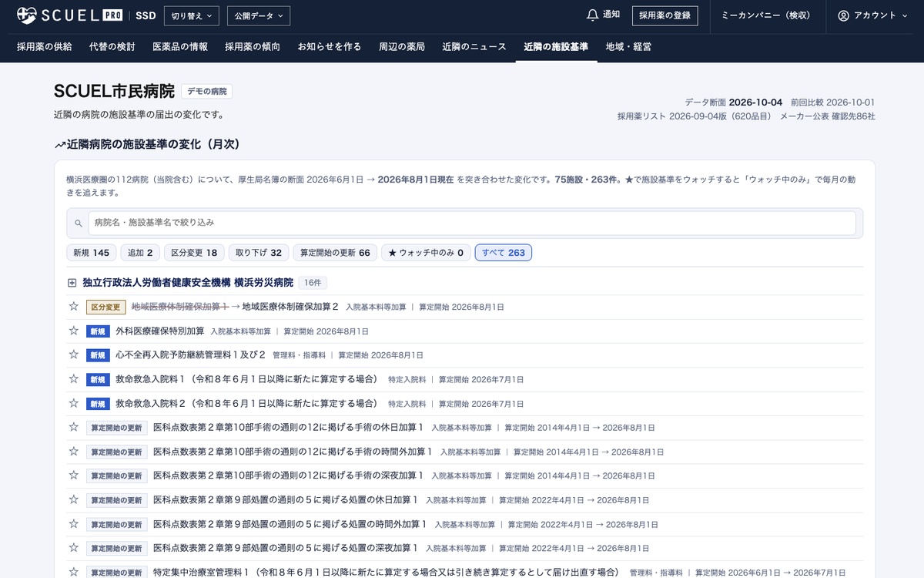Go to 近隣のニュース tab
The height and width of the screenshot is (578, 924).
click(474, 46)
